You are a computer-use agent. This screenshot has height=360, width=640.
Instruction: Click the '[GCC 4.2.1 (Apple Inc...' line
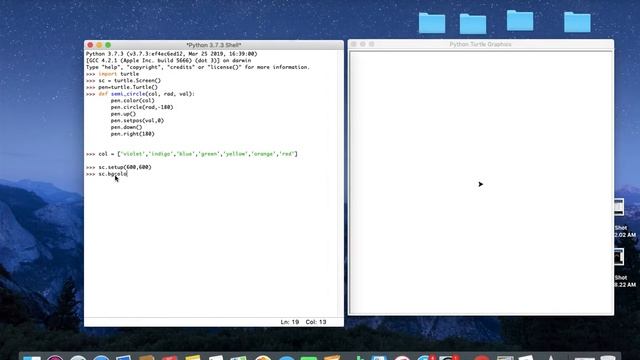[x=168, y=60]
